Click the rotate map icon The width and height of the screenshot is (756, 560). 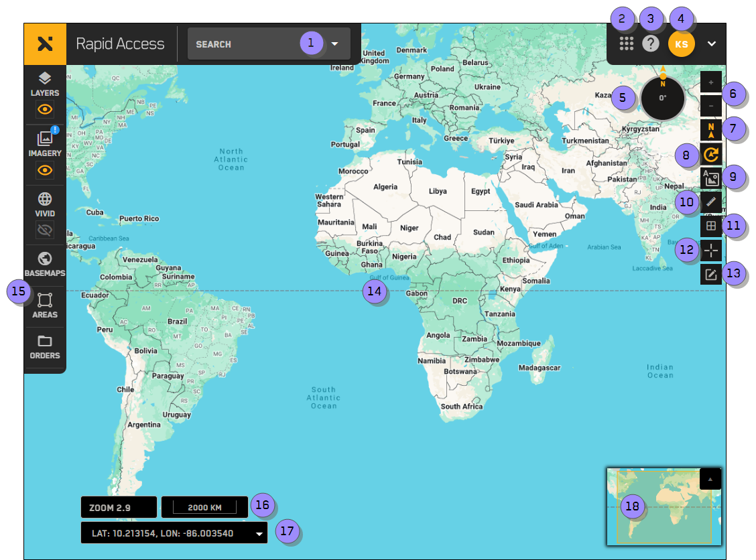[711, 154]
